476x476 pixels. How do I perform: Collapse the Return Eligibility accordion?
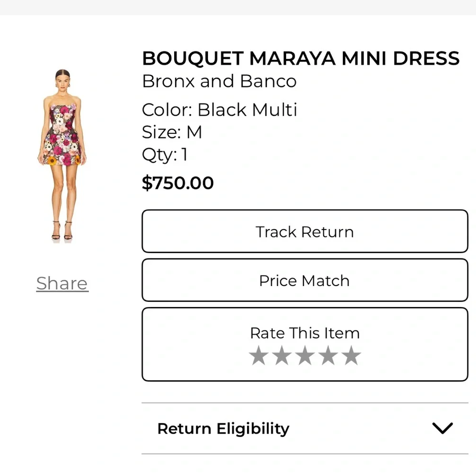point(443,427)
